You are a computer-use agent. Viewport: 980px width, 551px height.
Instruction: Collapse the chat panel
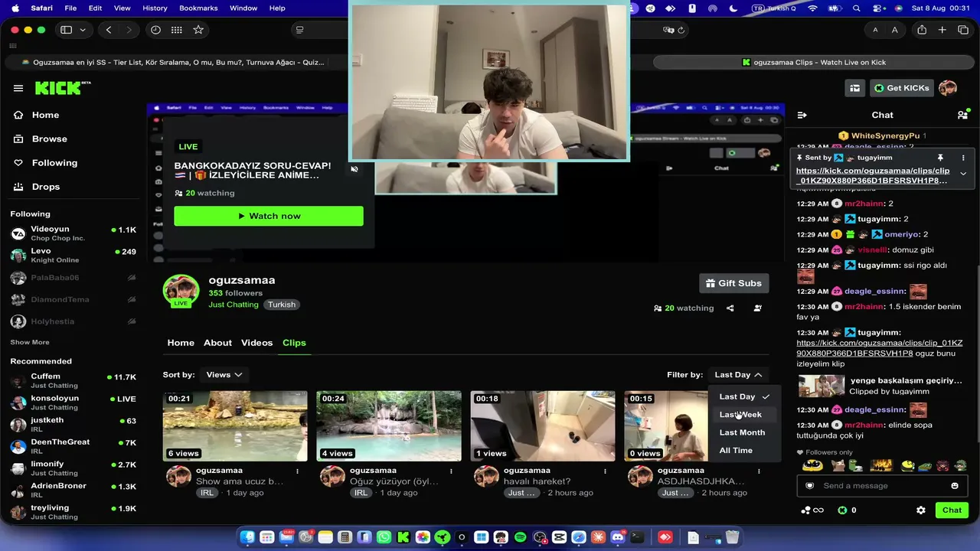click(802, 115)
